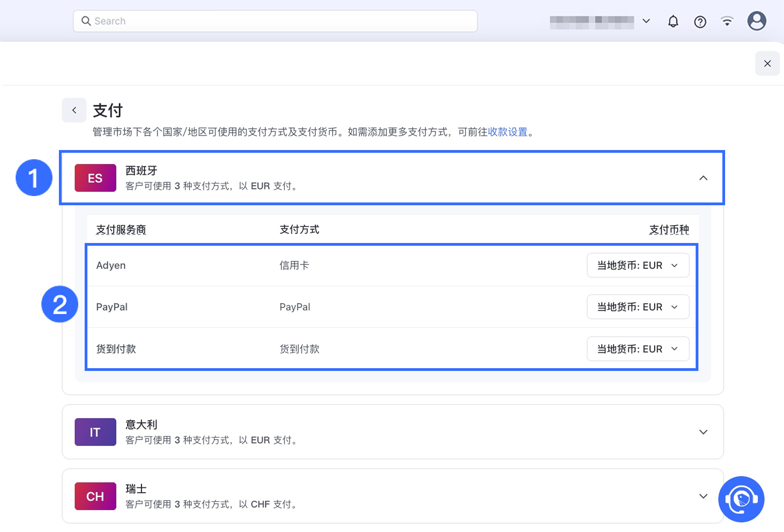Screen dimensions: 784x532
Task: Close the payment settings panel
Action: pyautogui.click(x=767, y=64)
